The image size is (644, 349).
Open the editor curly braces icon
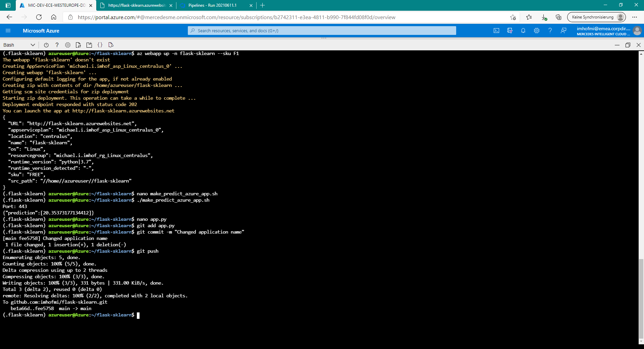point(100,45)
